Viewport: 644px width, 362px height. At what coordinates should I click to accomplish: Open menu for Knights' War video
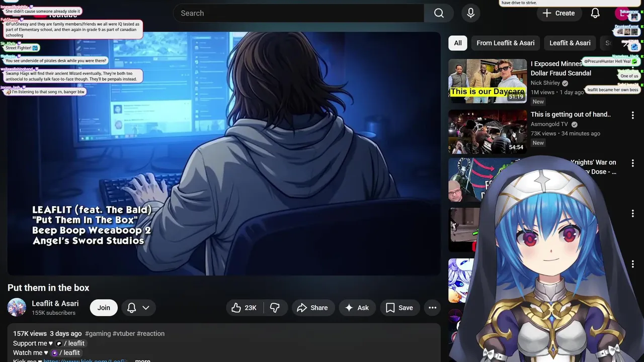click(x=633, y=163)
